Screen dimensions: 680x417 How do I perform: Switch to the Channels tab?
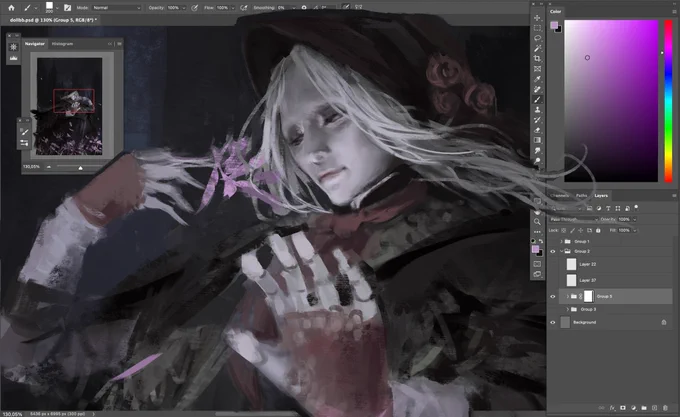point(559,196)
